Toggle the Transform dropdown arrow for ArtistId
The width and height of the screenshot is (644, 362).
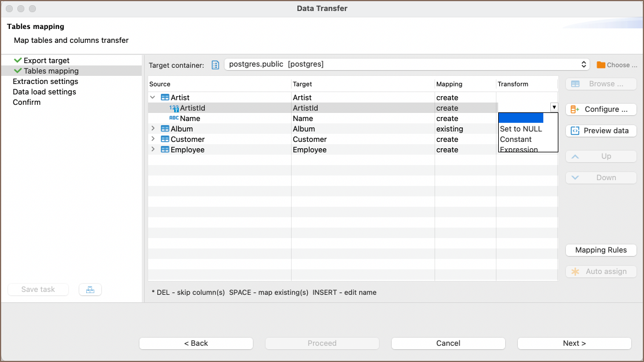click(x=554, y=108)
